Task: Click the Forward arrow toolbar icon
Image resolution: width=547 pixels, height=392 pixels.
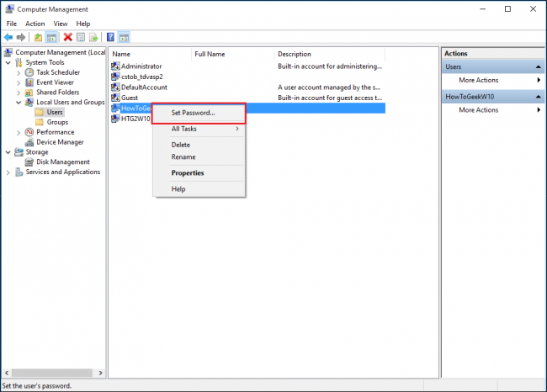Action: point(22,37)
